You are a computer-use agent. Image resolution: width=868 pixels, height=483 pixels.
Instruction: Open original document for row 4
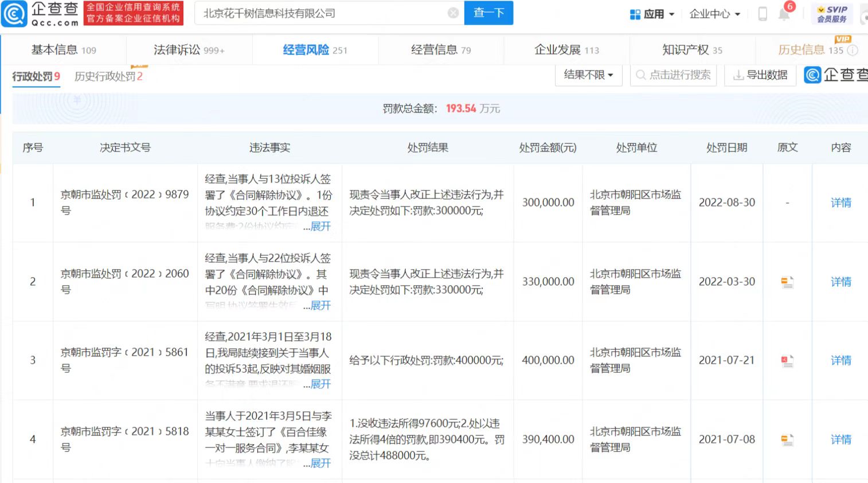787,439
